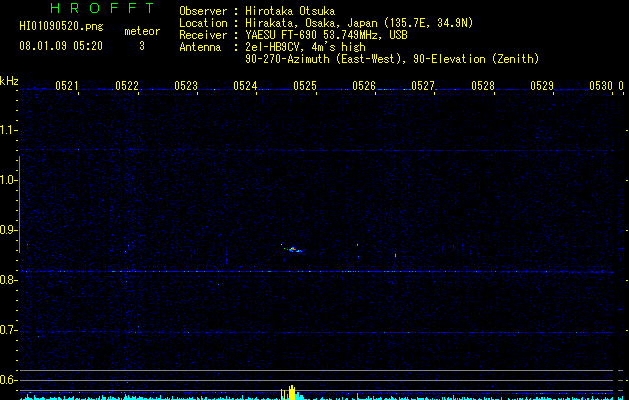Click the date stamp 08.01.09 05:20
Screen dimensions: 629x400
(x=61, y=46)
